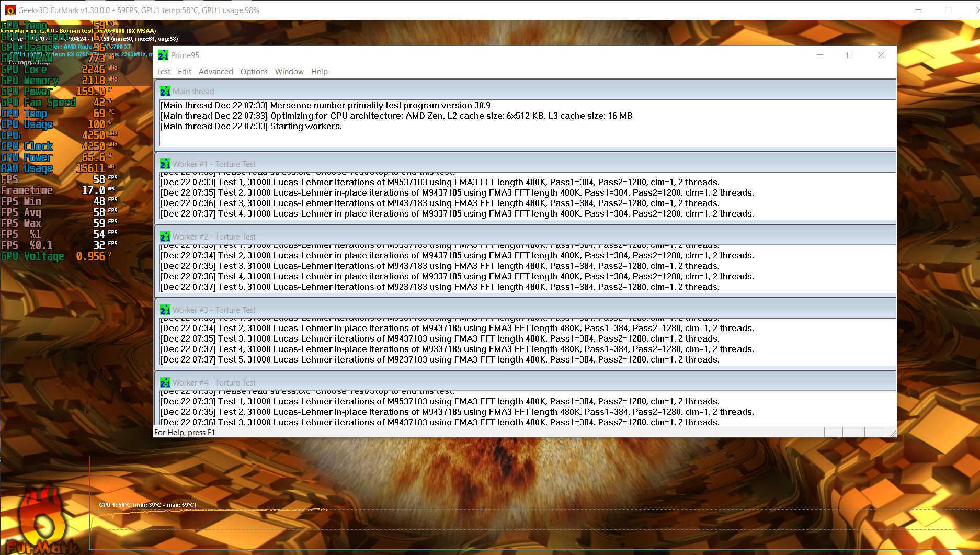Activate the Worker #3 - Torture Test title bar

tap(525, 310)
